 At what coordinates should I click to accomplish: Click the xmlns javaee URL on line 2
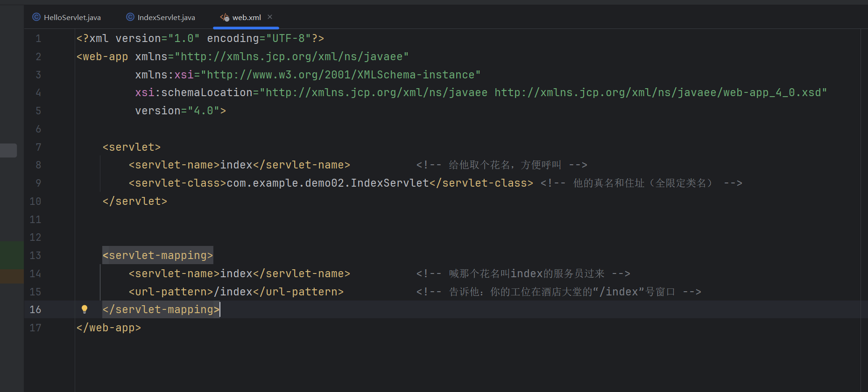coord(292,56)
